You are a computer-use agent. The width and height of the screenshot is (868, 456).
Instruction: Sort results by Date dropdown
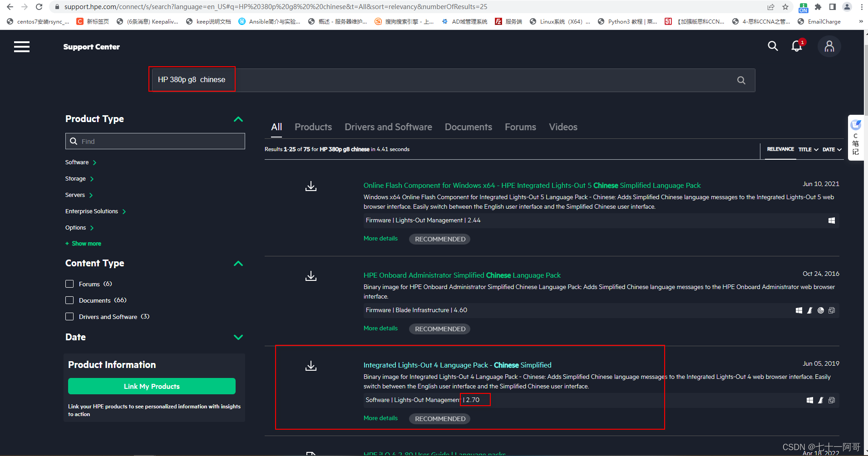pyautogui.click(x=832, y=150)
